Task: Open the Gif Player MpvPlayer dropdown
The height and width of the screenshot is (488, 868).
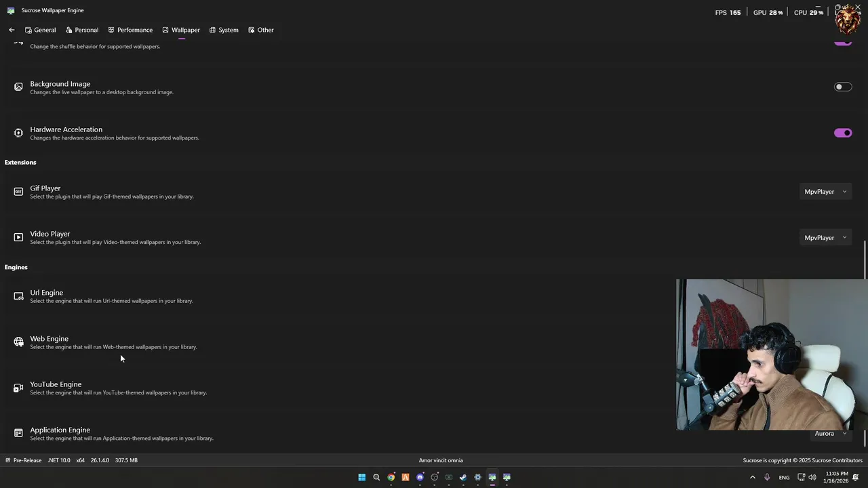Action: point(825,192)
